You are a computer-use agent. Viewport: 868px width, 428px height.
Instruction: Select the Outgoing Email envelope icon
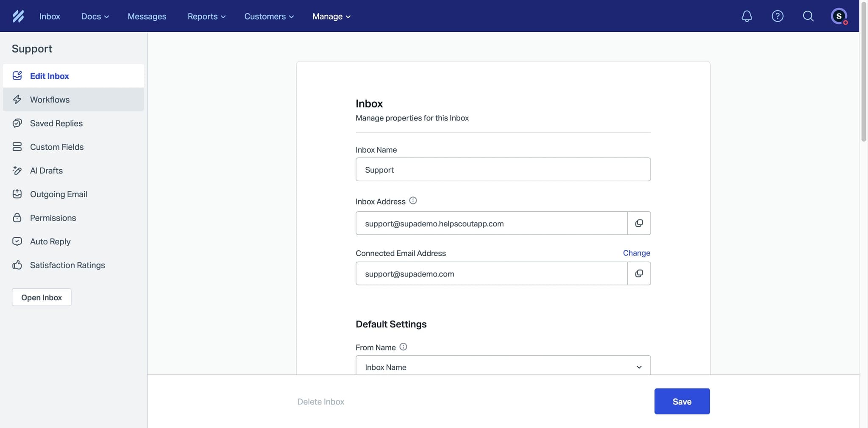click(17, 194)
